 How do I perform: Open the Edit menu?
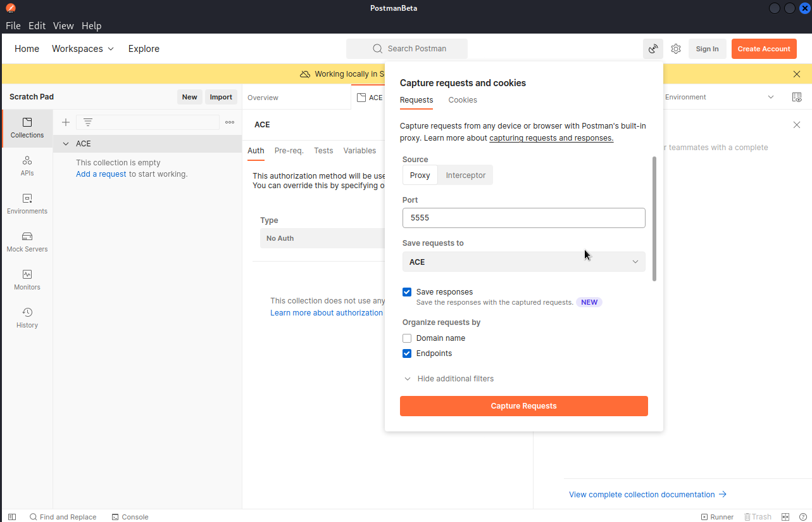pyautogui.click(x=37, y=26)
